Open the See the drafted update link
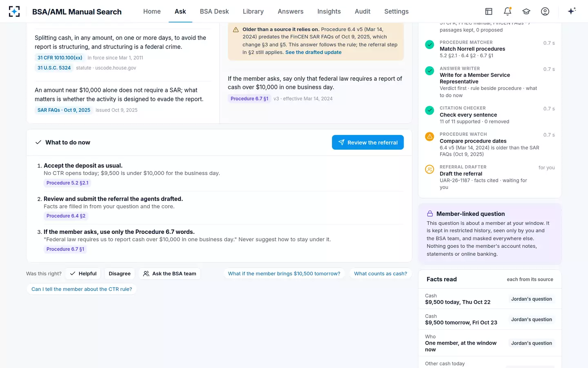This screenshot has width=588, height=368. point(313,52)
